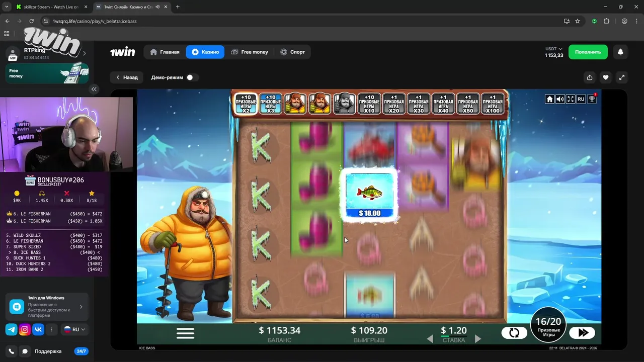Image resolution: width=644 pixels, height=362 pixels.
Task: Open the Chrome tab search dropdown
Action: (7, 7)
